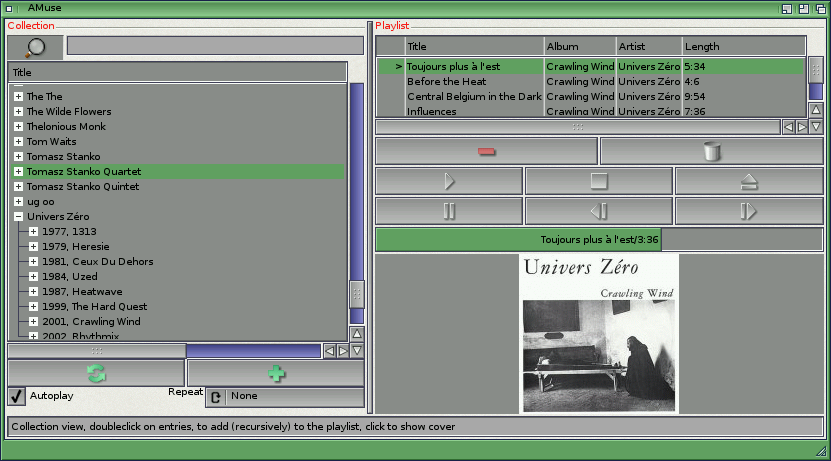Click the green plus add button
Screen dimensions: 831x461
[276, 373]
